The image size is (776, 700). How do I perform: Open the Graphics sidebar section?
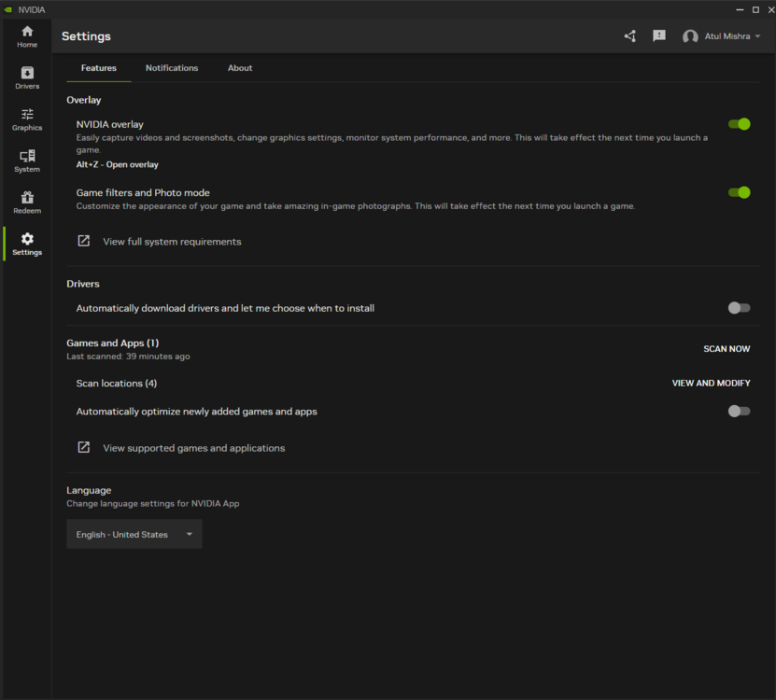click(x=27, y=119)
